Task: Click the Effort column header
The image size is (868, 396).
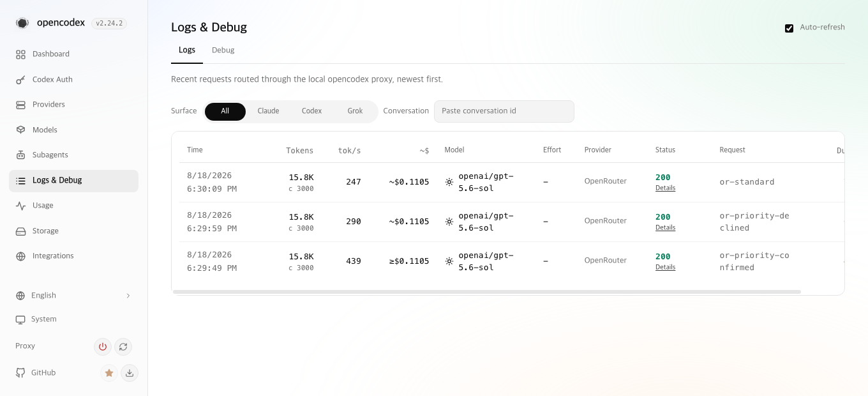Action: [552, 150]
